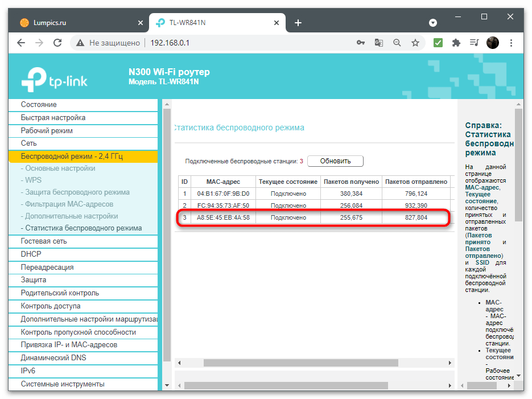The width and height of the screenshot is (532, 399).
Task: Click the zoom magnifier icon in address bar
Action: [x=397, y=43]
